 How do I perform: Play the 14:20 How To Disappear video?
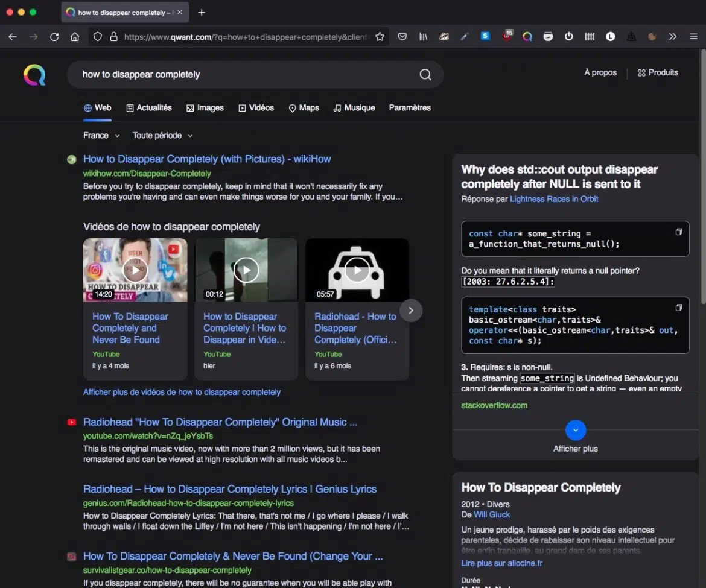pos(135,270)
